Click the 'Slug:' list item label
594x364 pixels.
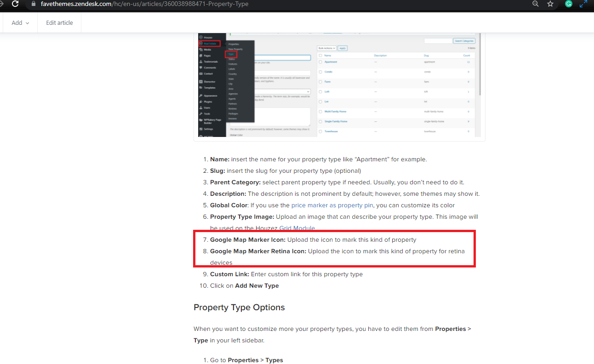pos(217,171)
